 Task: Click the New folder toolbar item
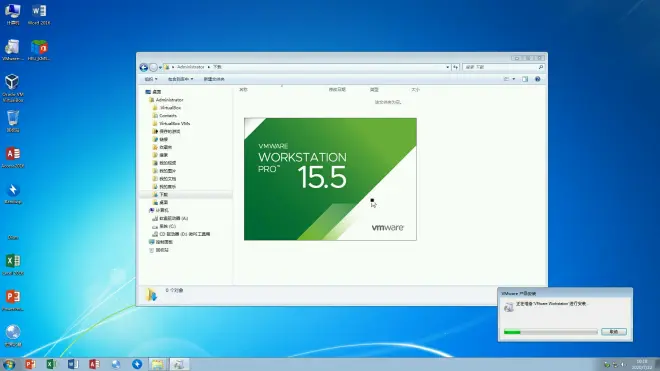point(214,79)
